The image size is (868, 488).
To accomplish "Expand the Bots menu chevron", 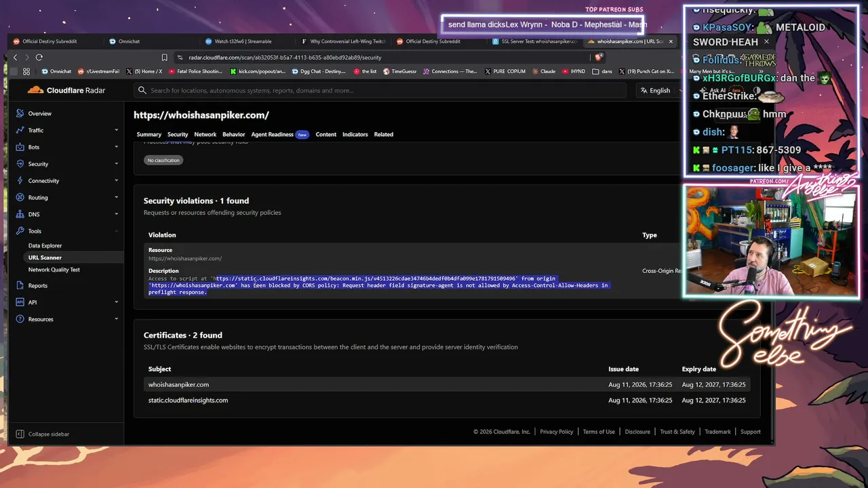I will 117,147.
